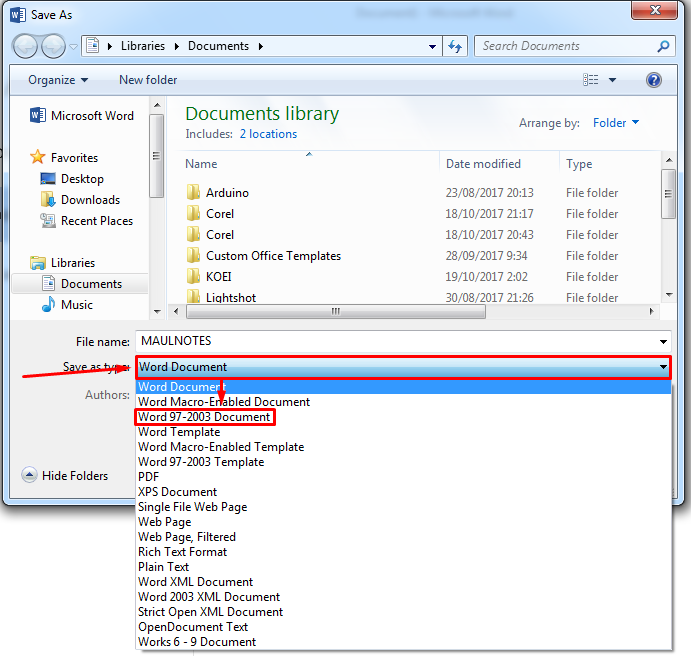Open the help question mark icon
Screen dimensions: 691x656
(654, 80)
